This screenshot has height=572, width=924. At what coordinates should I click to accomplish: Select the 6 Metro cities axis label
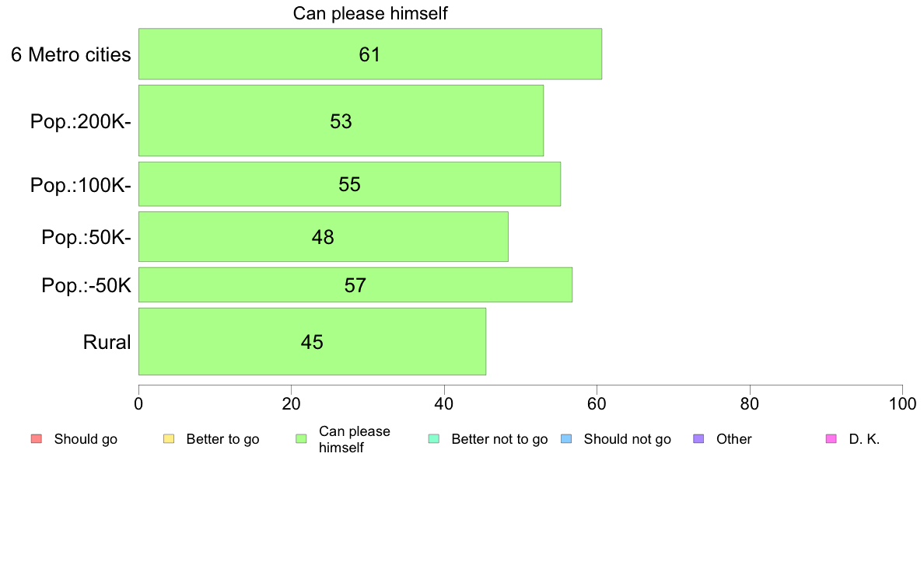71,54
